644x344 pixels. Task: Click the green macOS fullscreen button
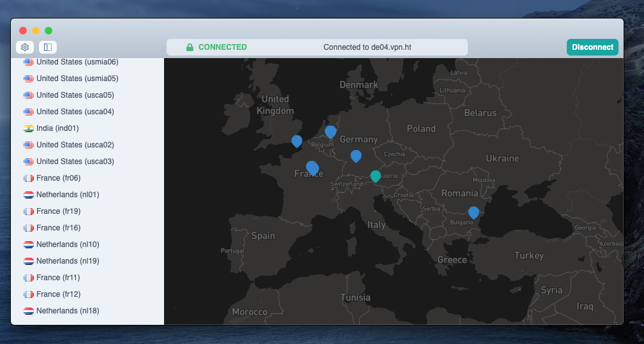click(49, 30)
